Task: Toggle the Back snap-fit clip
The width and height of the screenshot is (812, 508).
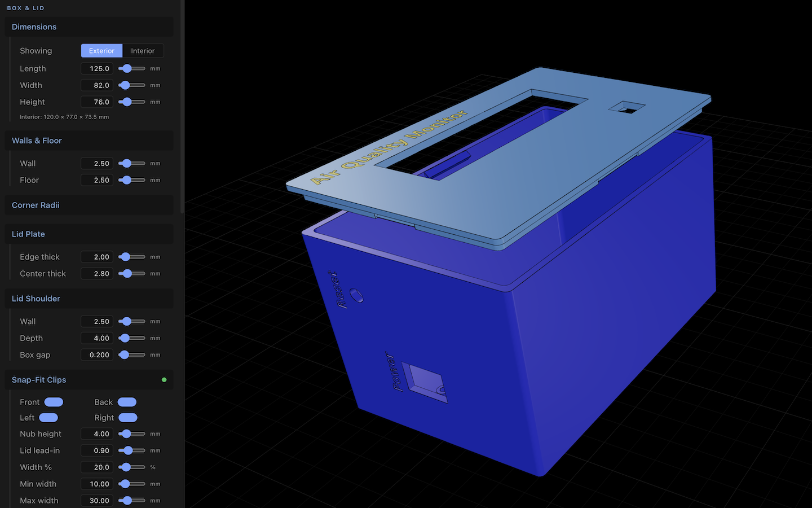Action: coord(127,402)
